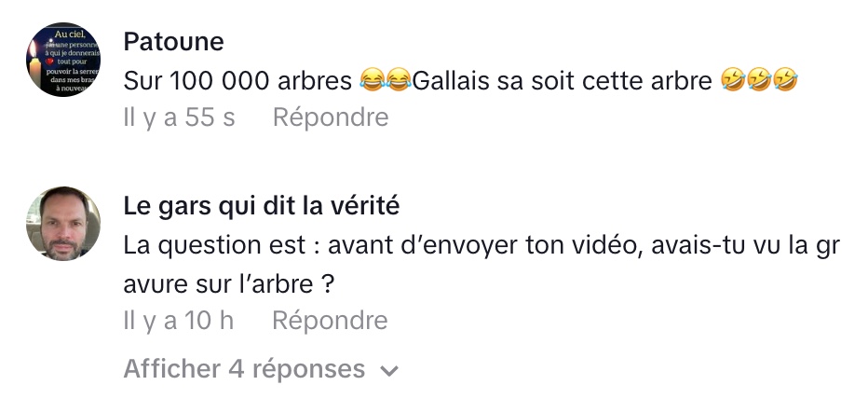This screenshot has width=868, height=399.
Task: Click the first rolling-laughing emoji after 'arbre'
Action: [x=733, y=80]
